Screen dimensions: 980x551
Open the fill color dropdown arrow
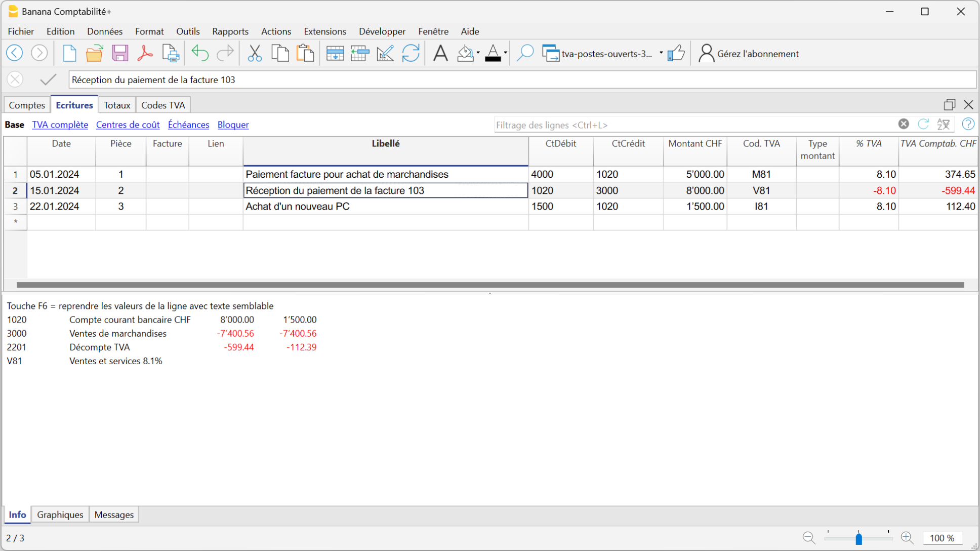click(x=478, y=53)
